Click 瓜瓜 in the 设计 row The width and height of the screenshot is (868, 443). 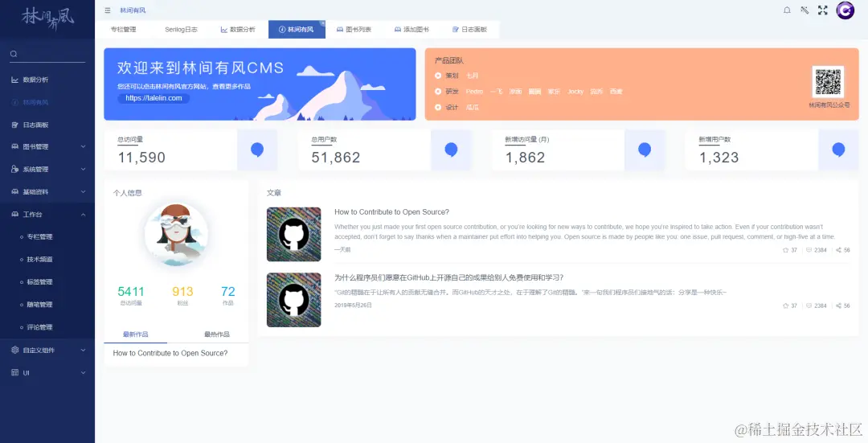[x=473, y=108]
